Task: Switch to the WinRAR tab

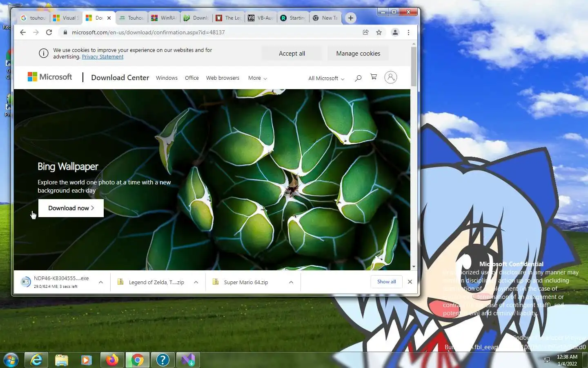Action: 164,18
